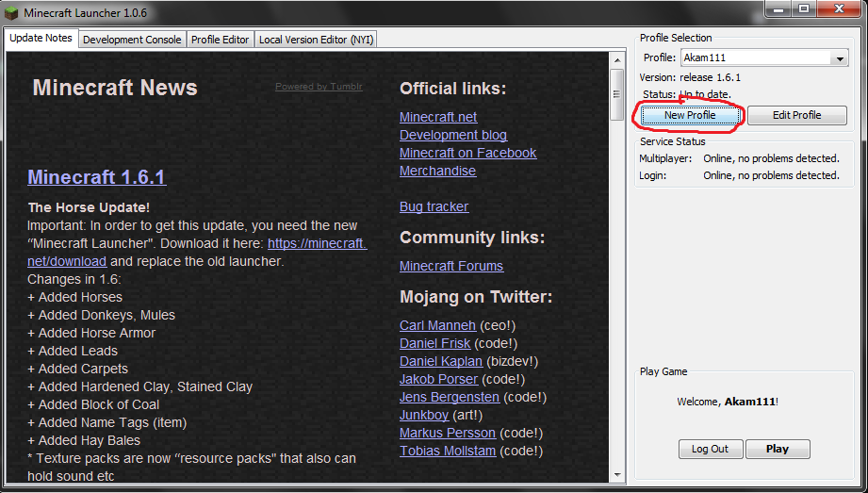The height and width of the screenshot is (493, 868).
Task: Click the + Added Horses line
Action: pyautogui.click(x=74, y=298)
